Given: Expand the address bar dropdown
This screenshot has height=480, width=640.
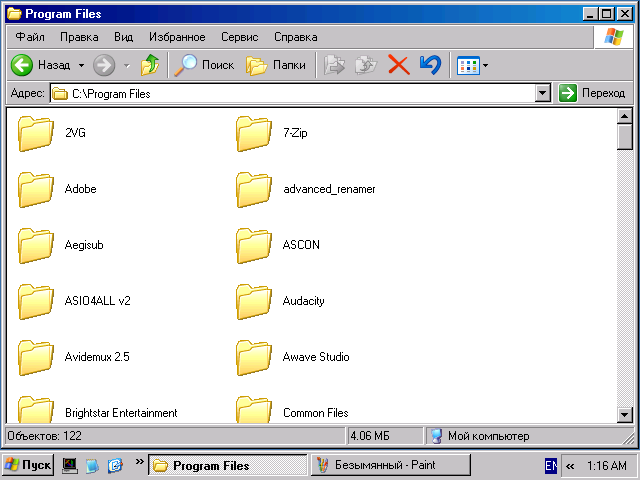Looking at the screenshot, I should (x=542, y=93).
